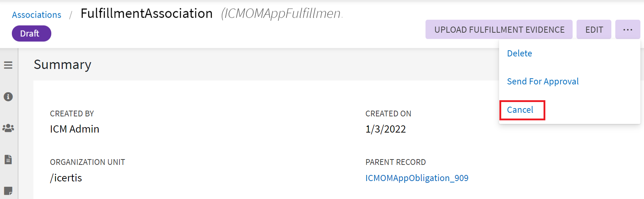This screenshot has height=199, width=644.
Task: Select Send For Approval menu option
Action: [x=542, y=82]
